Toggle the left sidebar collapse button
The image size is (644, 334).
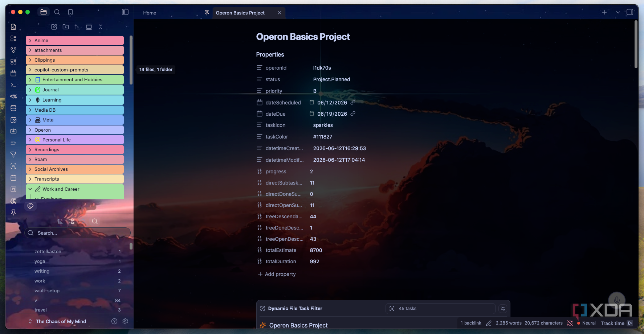pos(125,12)
